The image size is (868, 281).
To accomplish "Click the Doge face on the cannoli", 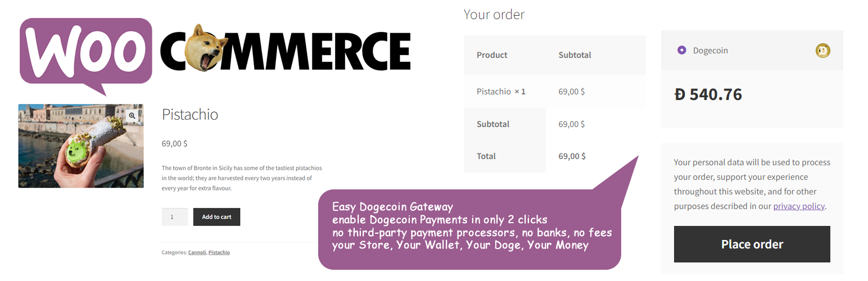I will (75, 151).
